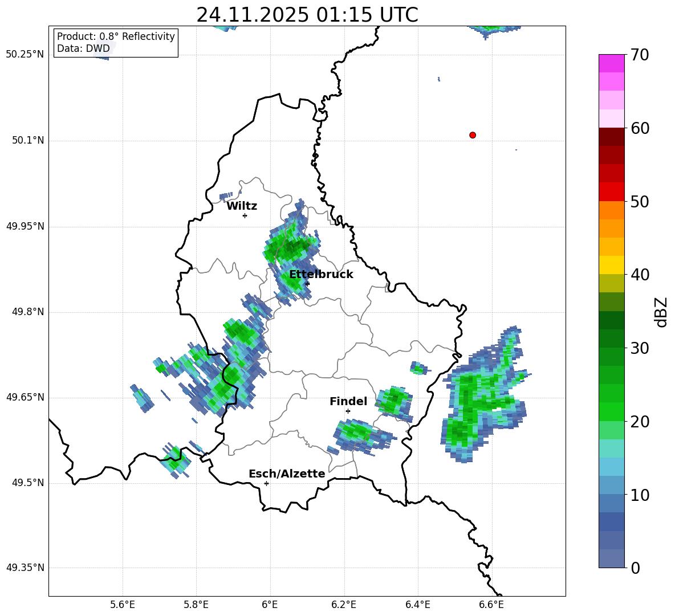Click the dBZ colorbar axis label
Screen dimensions: 675x616
[661, 312]
